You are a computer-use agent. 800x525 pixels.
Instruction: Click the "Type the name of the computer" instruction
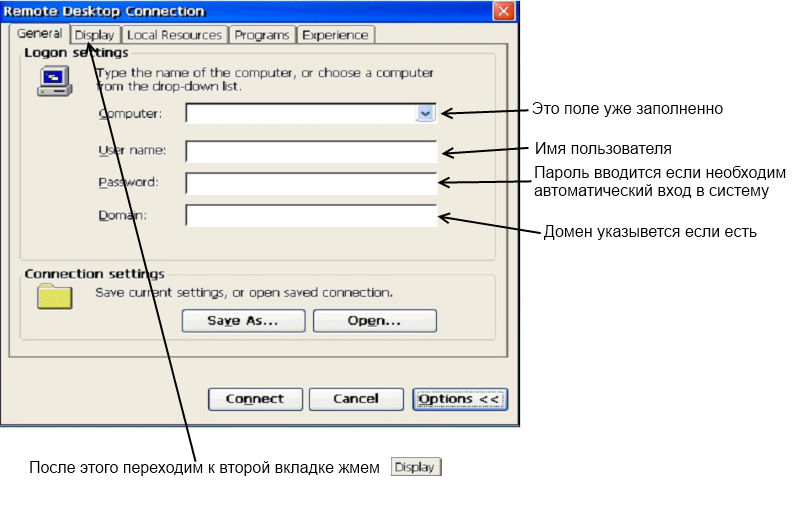coord(265,79)
